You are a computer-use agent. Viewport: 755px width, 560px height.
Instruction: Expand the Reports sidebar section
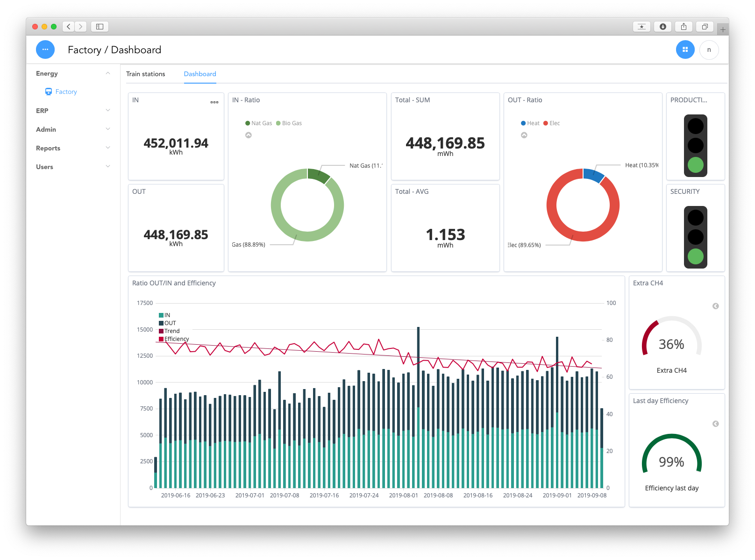(x=73, y=148)
